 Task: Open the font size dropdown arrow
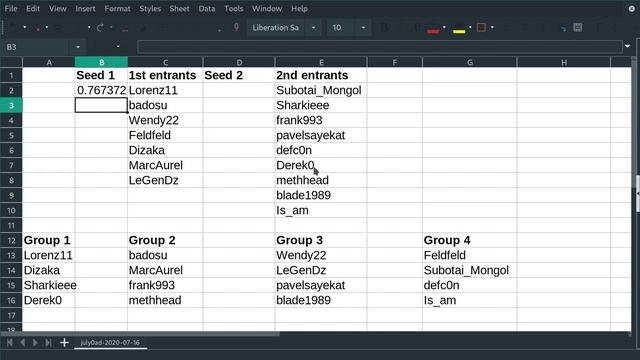click(363, 28)
